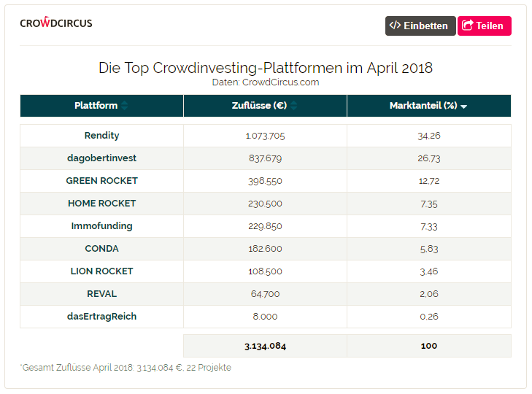Select the Rendity platform row
The width and height of the screenshot is (532, 394).
(101, 136)
